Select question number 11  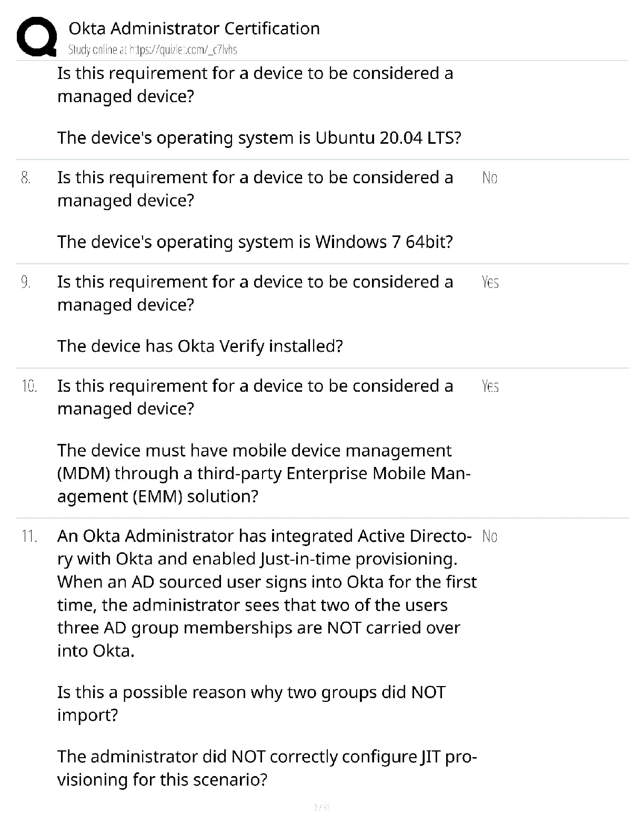29,537
